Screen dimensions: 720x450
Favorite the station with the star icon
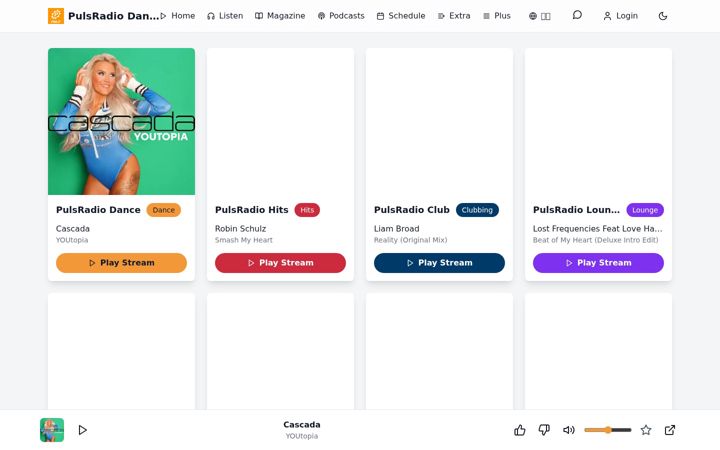646,430
